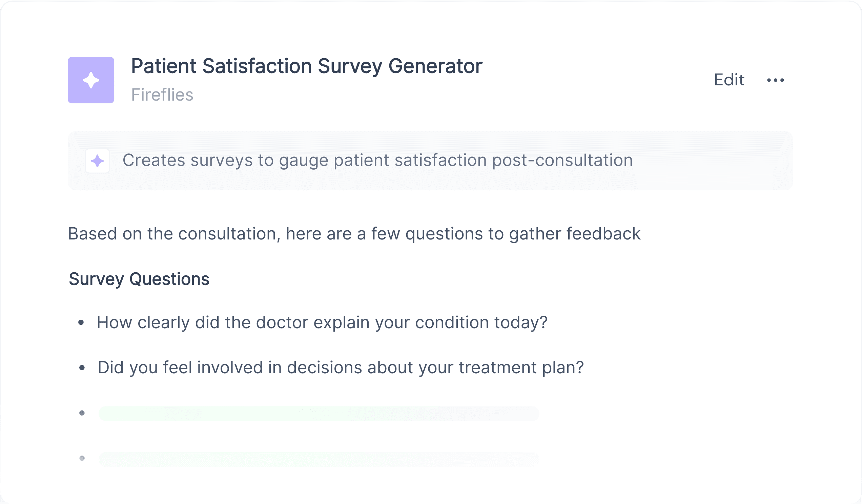The width and height of the screenshot is (862, 504).
Task: Click the small sparkle icon beside description
Action: [98, 161]
